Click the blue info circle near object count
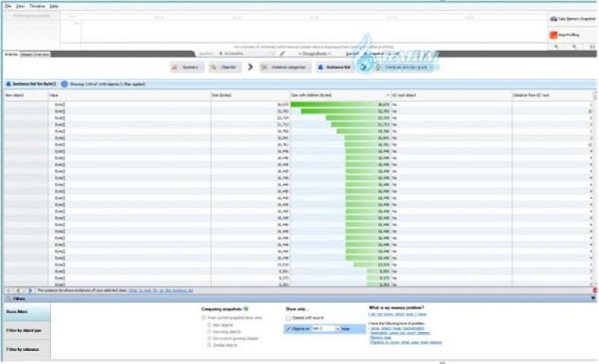The image size is (599, 364). 64,84
